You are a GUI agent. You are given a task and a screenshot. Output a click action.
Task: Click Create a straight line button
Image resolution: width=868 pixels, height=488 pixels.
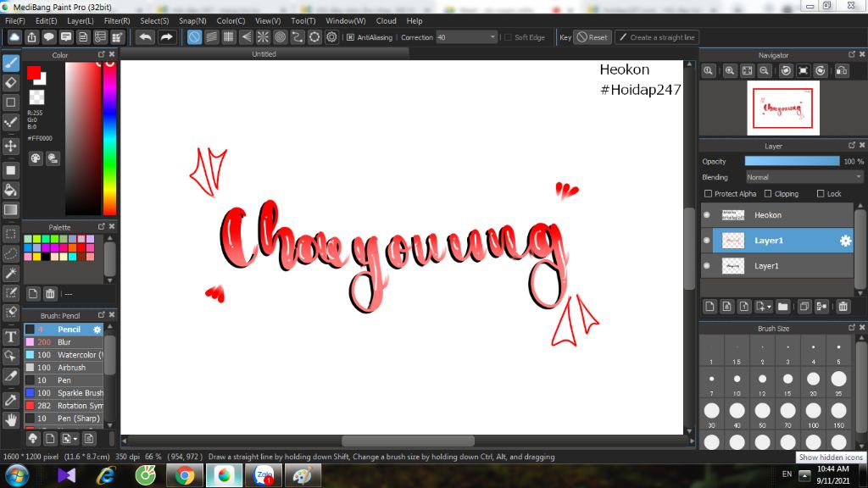(657, 37)
